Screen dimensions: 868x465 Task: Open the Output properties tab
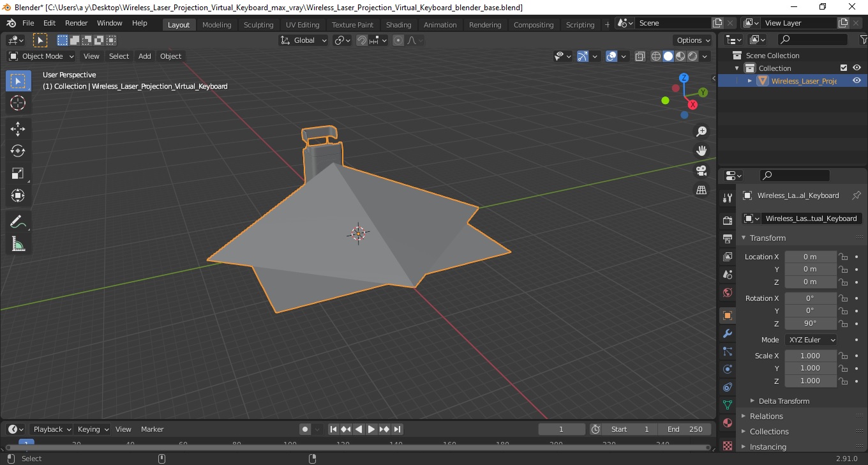click(727, 239)
